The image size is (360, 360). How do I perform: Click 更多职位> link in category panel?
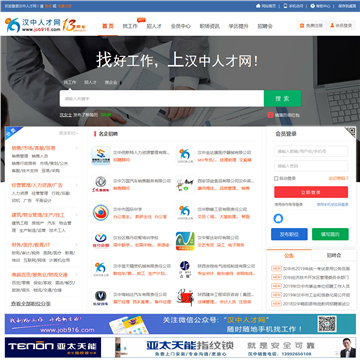pyautogui.click(x=69, y=133)
